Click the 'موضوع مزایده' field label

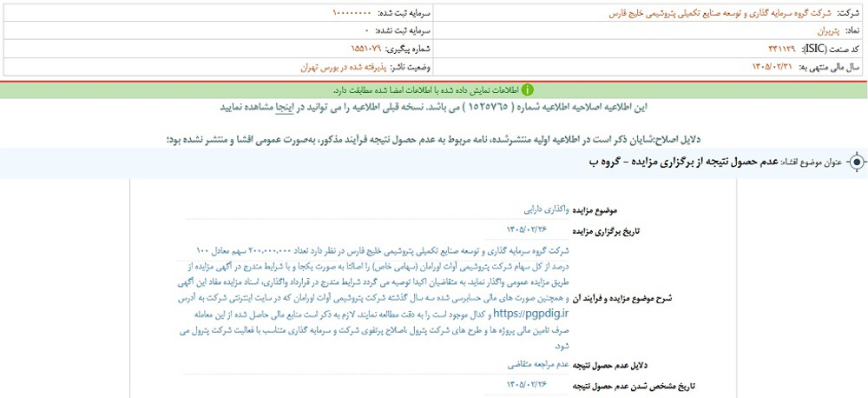[595, 211]
